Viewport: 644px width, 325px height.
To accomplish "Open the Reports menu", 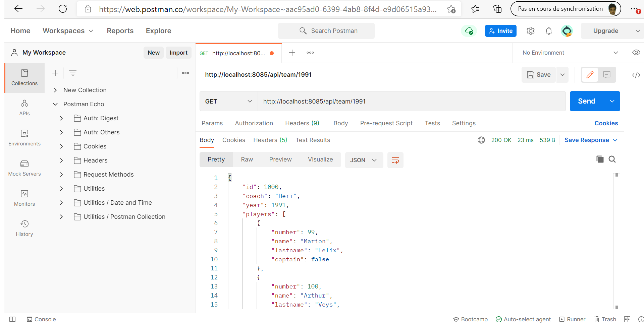I will (x=120, y=30).
